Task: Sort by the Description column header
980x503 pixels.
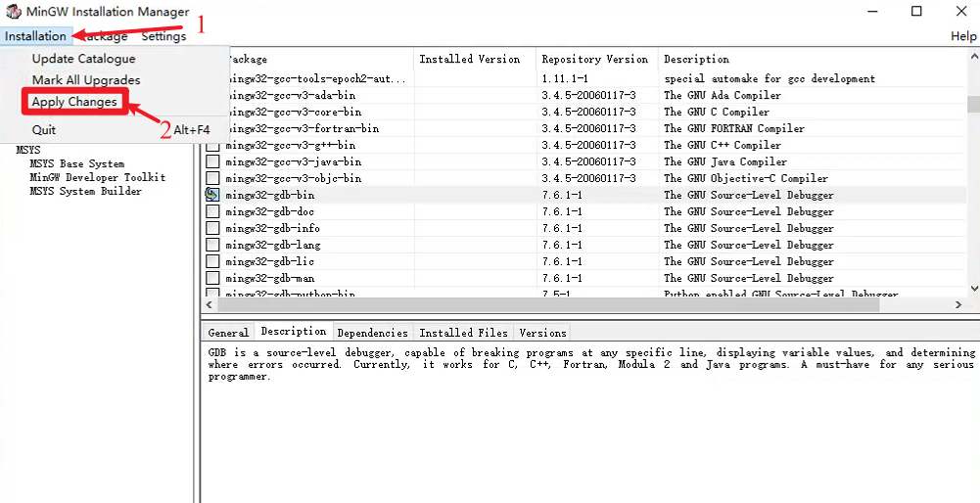Action: [813, 60]
